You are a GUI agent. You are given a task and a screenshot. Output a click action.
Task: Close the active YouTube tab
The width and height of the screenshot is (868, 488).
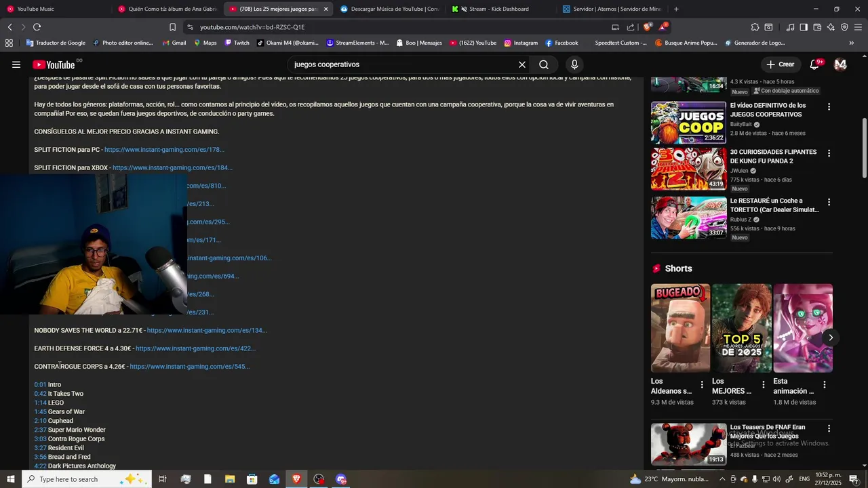coord(325,9)
